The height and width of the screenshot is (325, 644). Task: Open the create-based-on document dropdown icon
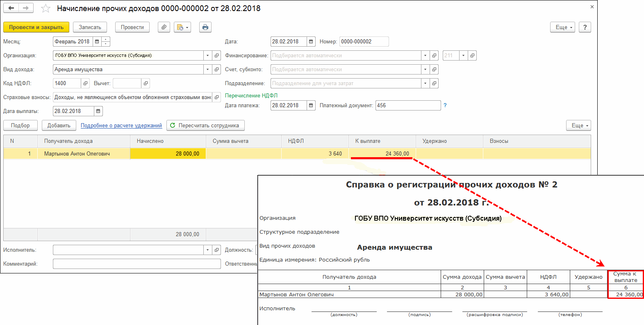[x=182, y=27]
